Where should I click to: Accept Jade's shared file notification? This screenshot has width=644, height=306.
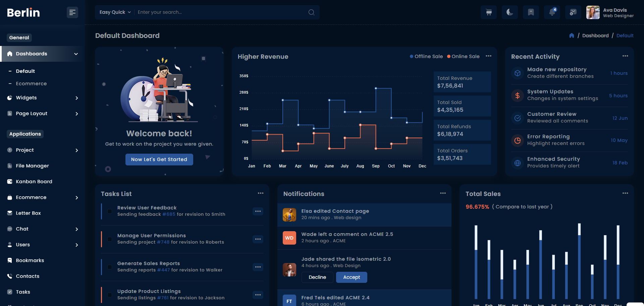click(351, 277)
